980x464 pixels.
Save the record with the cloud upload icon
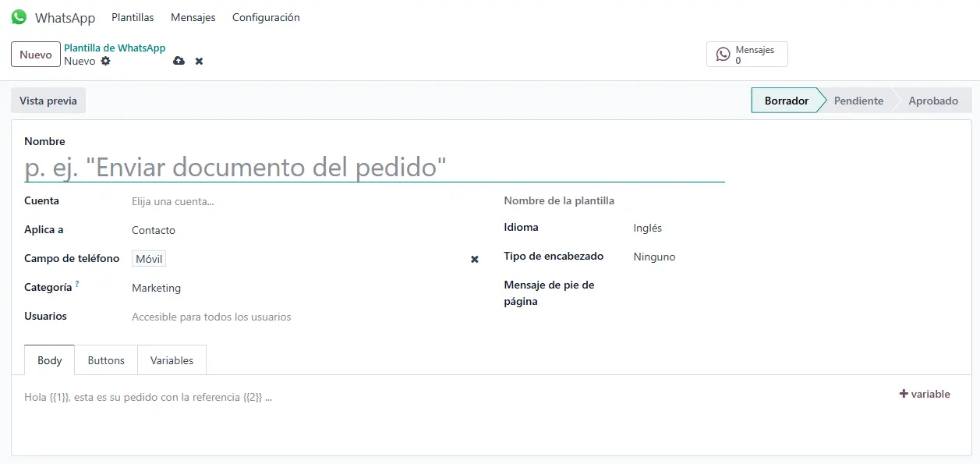179,61
